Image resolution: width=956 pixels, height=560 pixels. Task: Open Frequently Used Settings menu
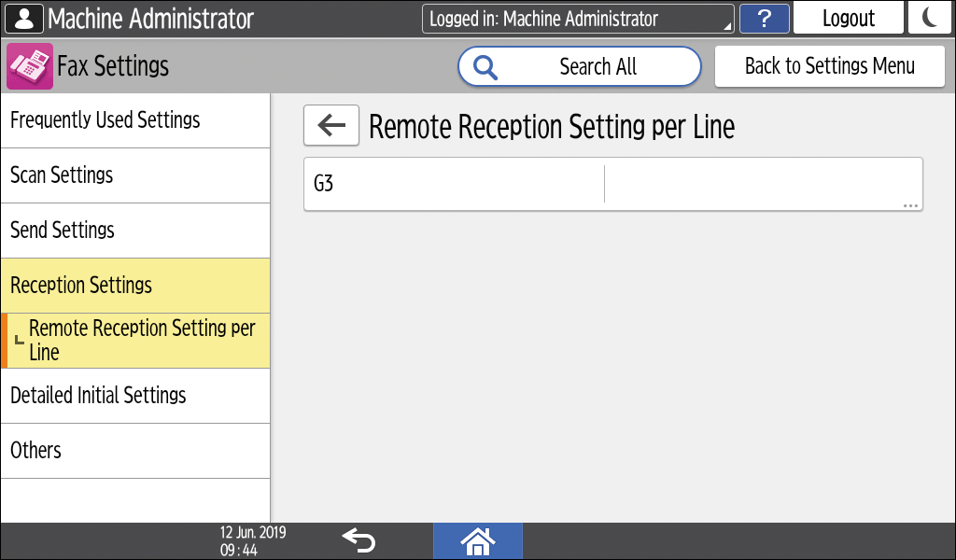135,120
